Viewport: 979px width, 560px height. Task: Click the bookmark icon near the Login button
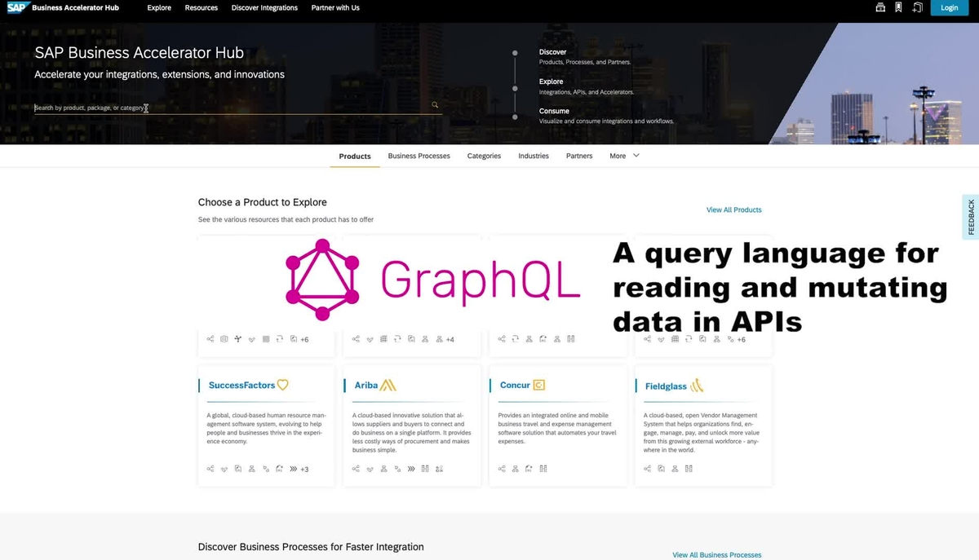pyautogui.click(x=899, y=7)
